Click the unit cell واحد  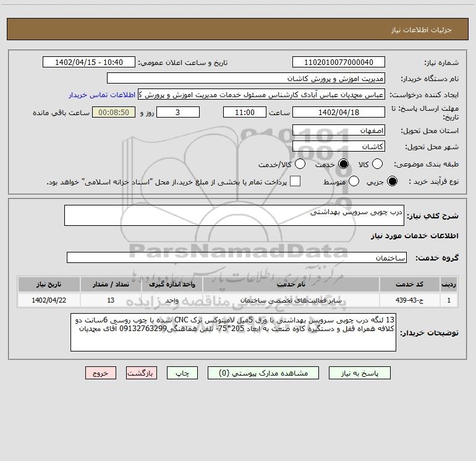point(172,300)
